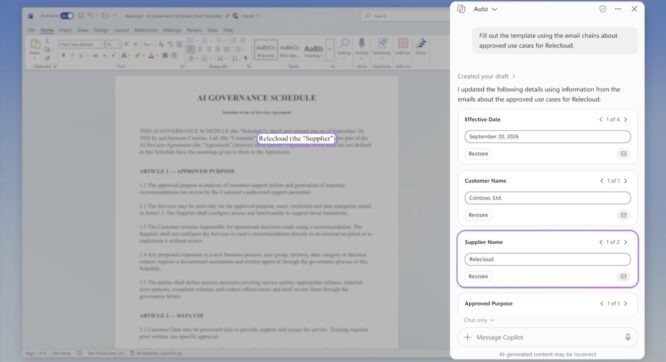Click the plus attach icon in message box

click(x=468, y=337)
